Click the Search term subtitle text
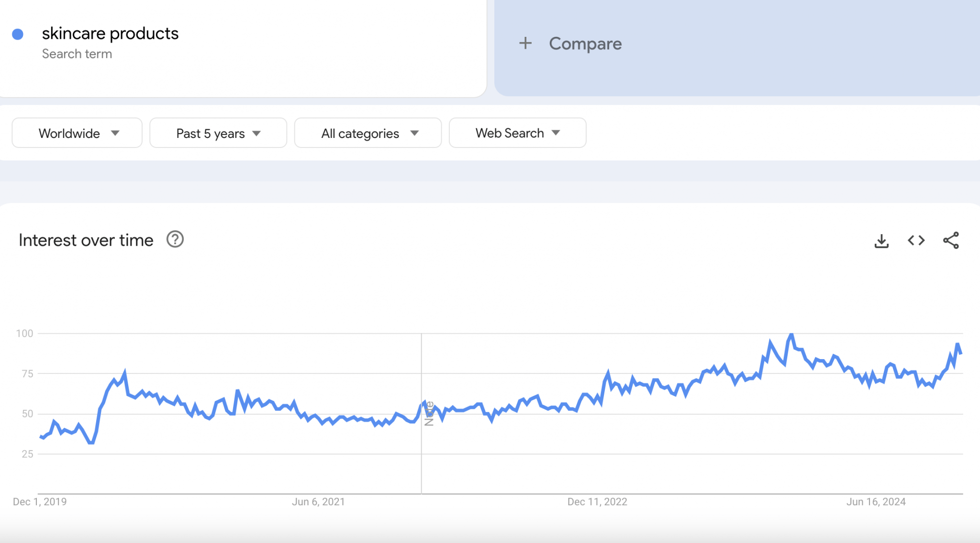Image resolution: width=980 pixels, height=543 pixels. (x=77, y=54)
